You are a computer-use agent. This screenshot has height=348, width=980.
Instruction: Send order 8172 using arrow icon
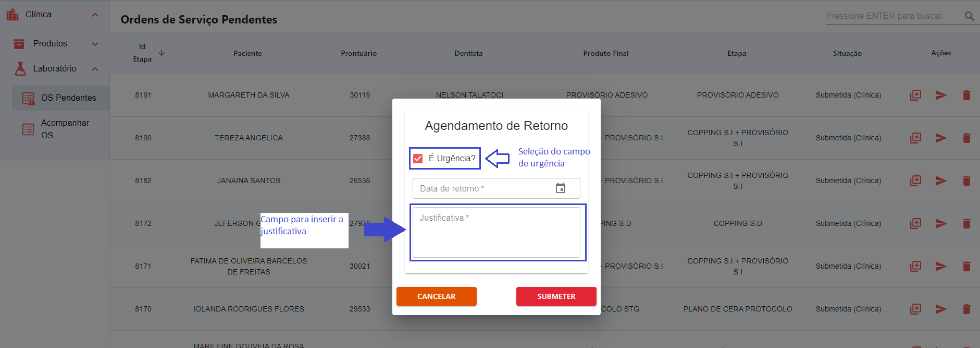940,223
